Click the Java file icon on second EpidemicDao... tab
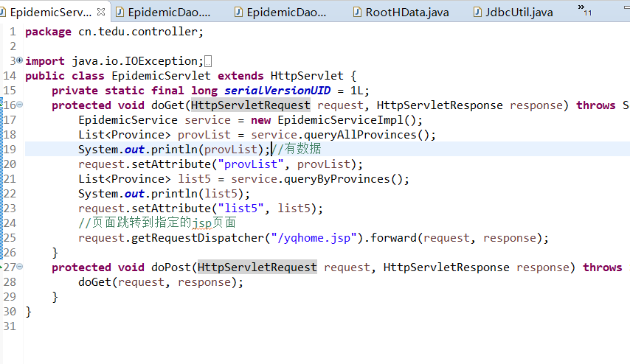Viewport: 630px width, 364px height. tap(238, 13)
